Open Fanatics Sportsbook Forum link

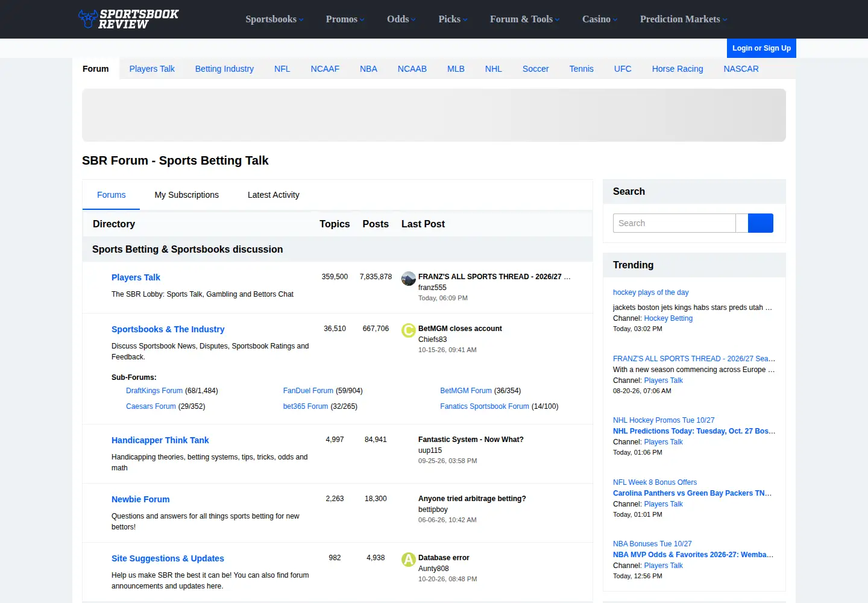485,406
